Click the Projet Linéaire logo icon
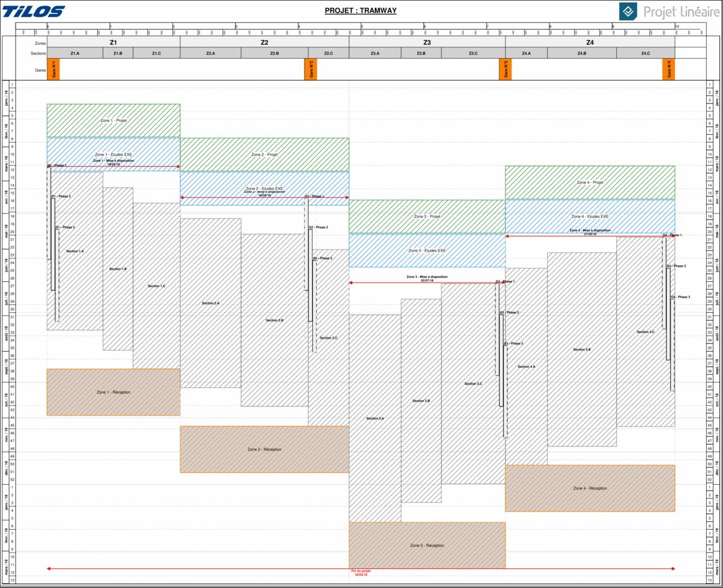 point(629,11)
